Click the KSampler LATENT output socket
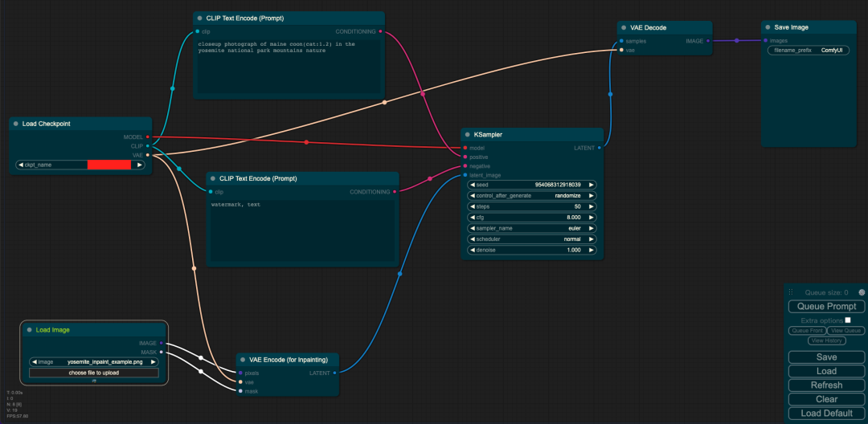This screenshot has height=424, width=868. (x=600, y=148)
